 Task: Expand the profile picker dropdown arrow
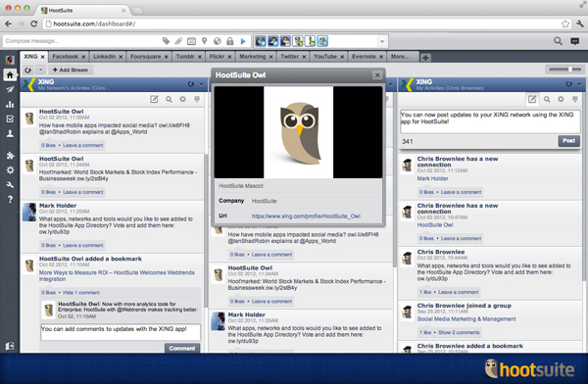(x=382, y=41)
